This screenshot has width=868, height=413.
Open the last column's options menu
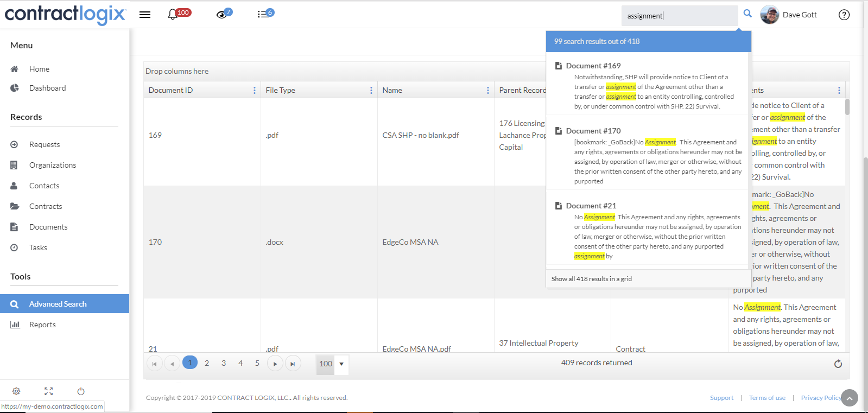pos(839,90)
